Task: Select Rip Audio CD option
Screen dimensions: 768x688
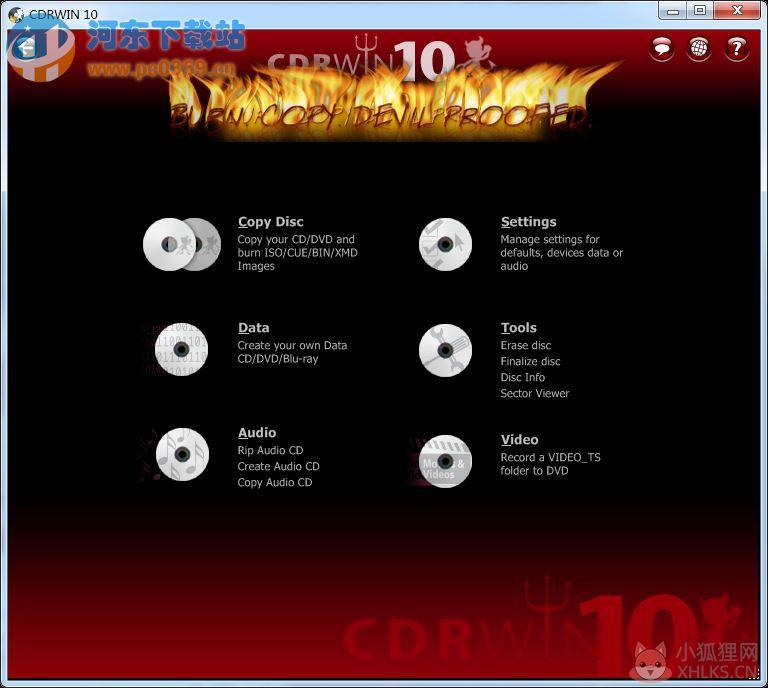Action: [270, 451]
